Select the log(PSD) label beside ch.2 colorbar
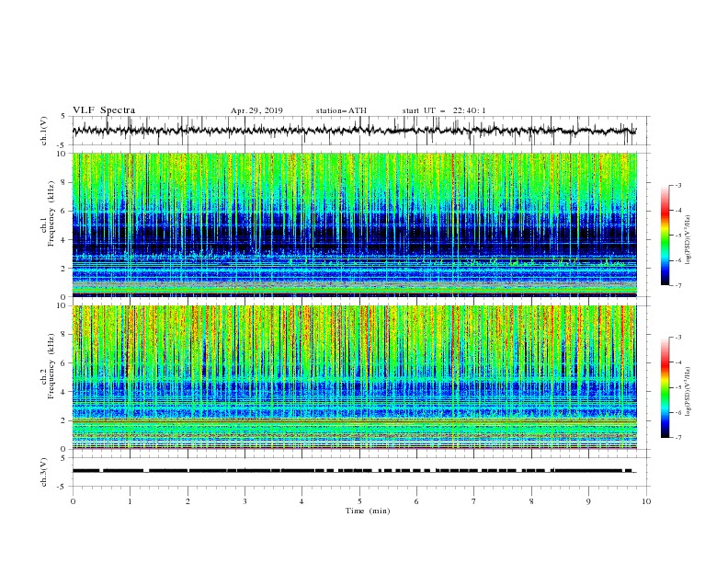Screen dimensions: 728x563 (688, 391)
